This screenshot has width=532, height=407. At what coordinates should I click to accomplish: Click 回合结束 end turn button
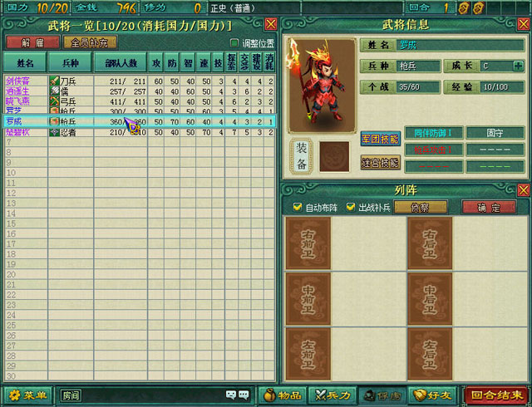click(496, 395)
